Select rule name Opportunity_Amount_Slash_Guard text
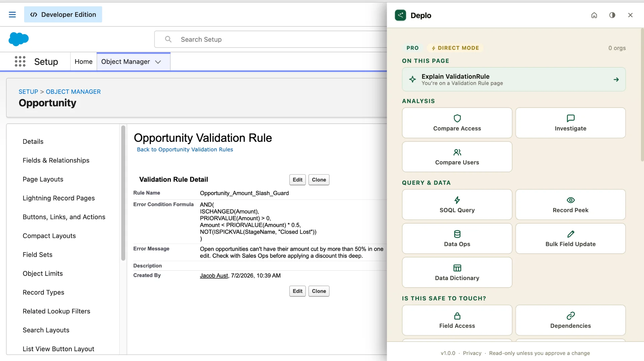This screenshot has height=361, width=644. (x=244, y=193)
